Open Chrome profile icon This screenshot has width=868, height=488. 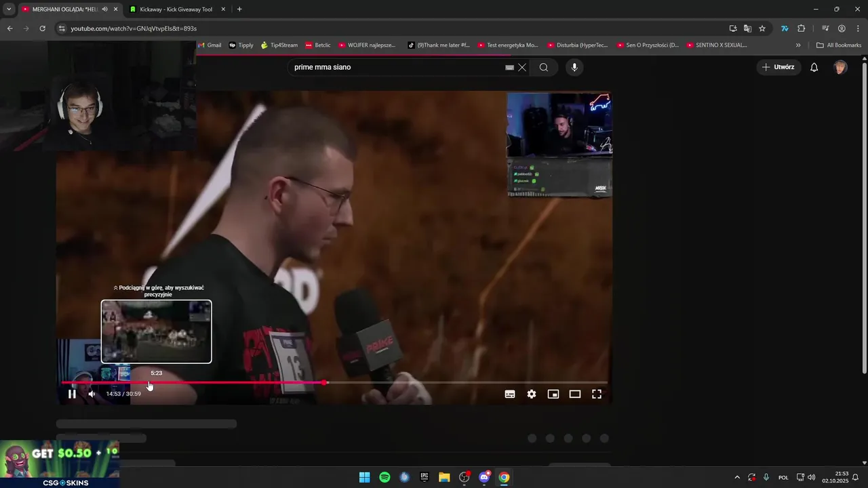pyautogui.click(x=842, y=28)
